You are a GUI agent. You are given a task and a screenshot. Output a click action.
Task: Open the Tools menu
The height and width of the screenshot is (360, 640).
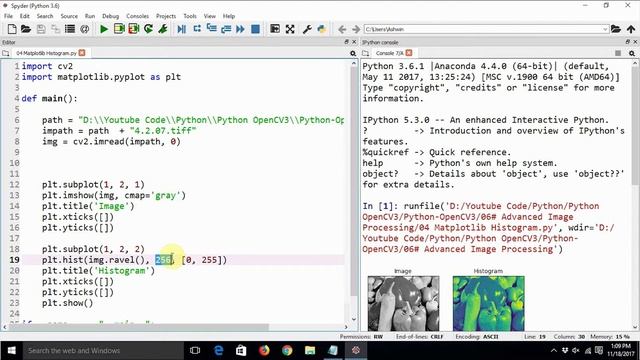[190, 16]
